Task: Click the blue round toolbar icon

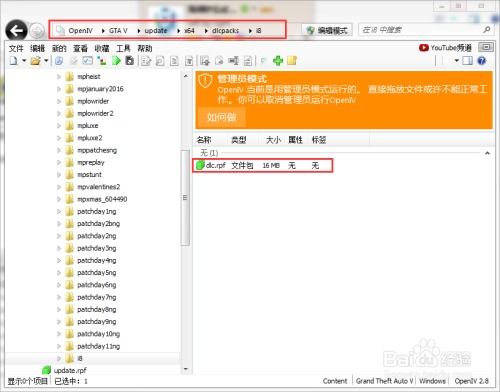Action: (59, 61)
